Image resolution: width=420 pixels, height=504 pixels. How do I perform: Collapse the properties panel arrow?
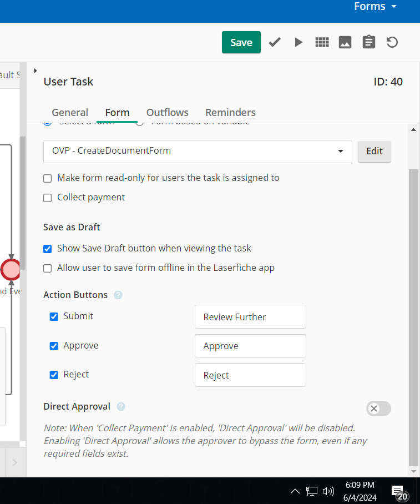(36, 70)
